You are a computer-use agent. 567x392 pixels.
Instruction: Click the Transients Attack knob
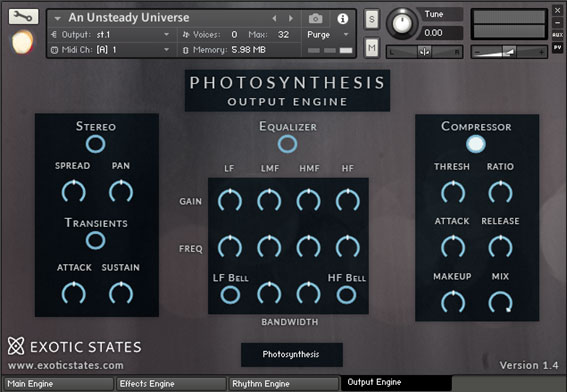(73, 293)
